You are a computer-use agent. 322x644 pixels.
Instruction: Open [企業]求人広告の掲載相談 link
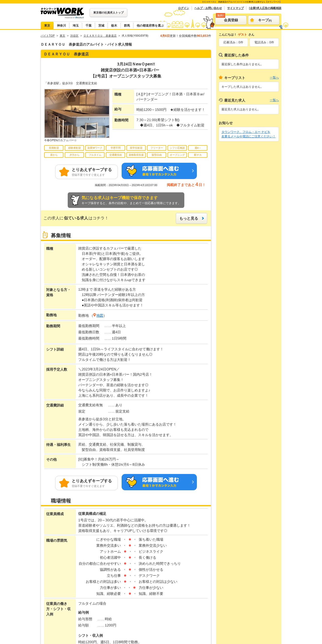pyautogui.click(x=265, y=8)
